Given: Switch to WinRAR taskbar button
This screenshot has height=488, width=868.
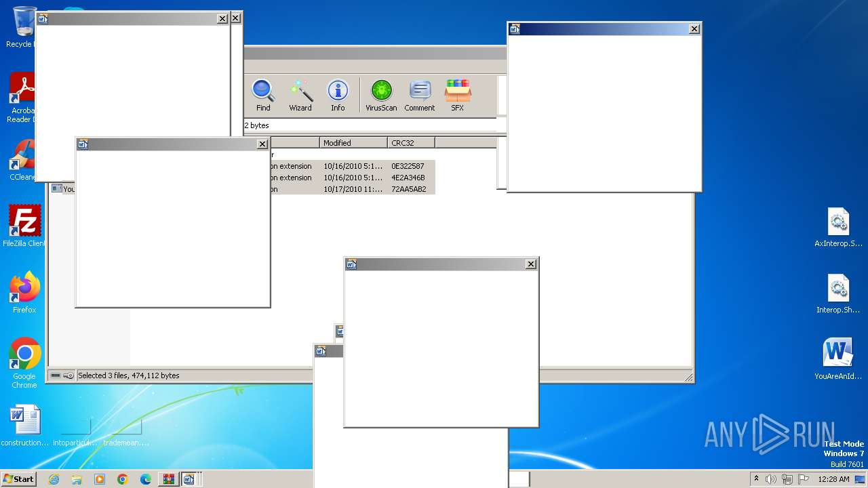Looking at the screenshot, I should (168, 479).
